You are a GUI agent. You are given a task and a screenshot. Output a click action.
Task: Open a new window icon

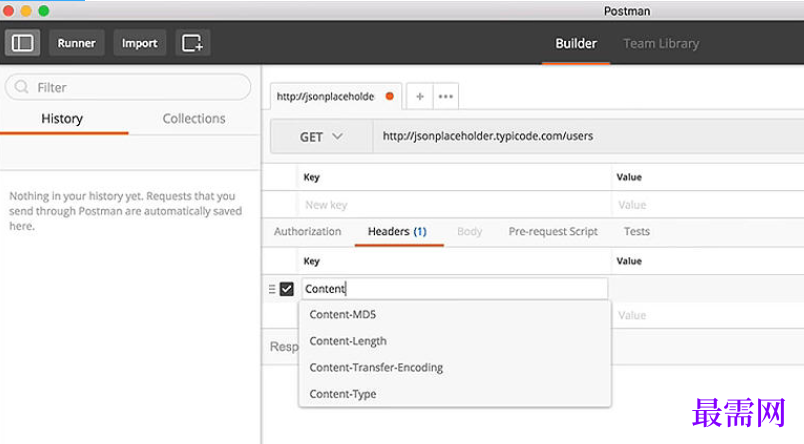193,43
